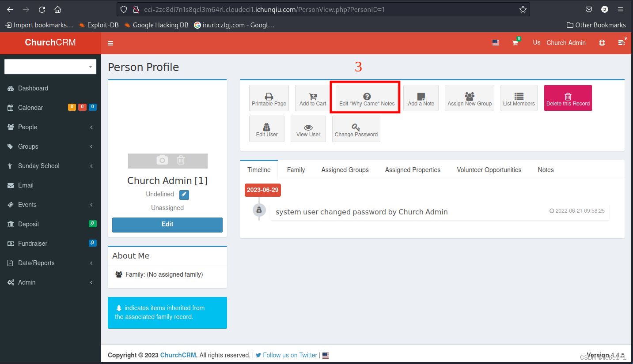Open Pocket save icon in browser toolbar
The width and height of the screenshot is (633, 364).
[588, 9]
